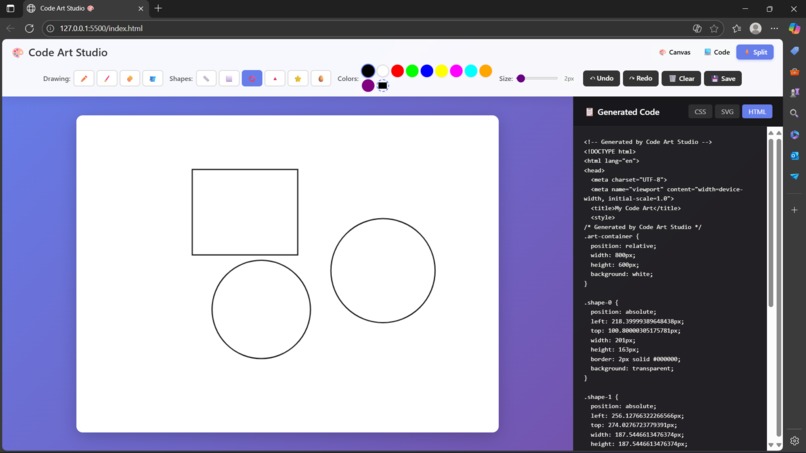The height and width of the screenshot is (453, 806).
Task: Open the custom color picker box
Action: pyautogui.click(x=382, y=85)
